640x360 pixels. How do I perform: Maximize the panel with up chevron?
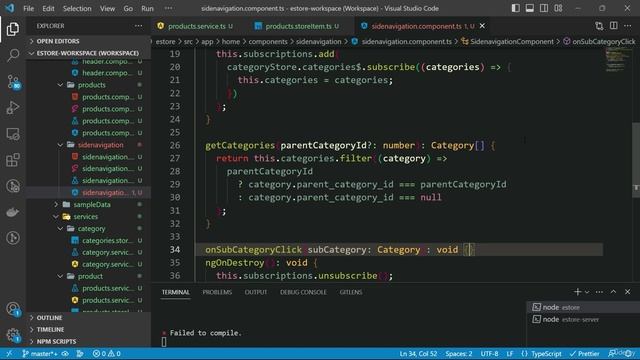613,292
